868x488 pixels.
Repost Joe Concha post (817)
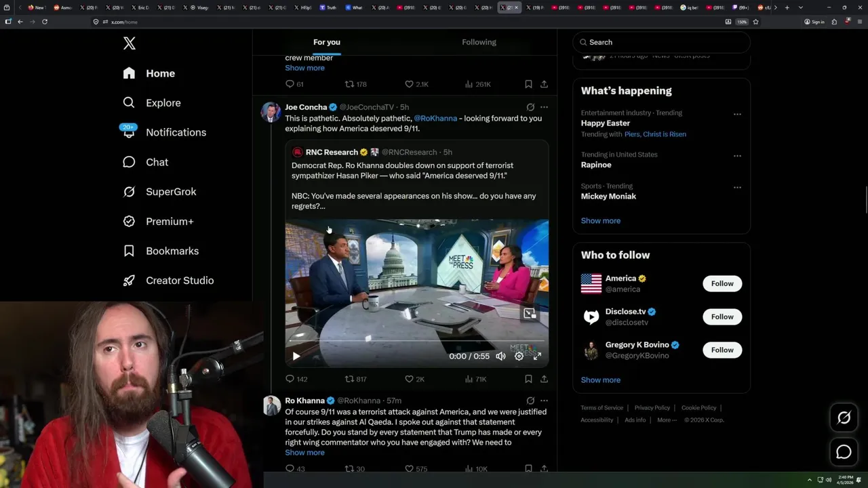[x=356, y=379]
